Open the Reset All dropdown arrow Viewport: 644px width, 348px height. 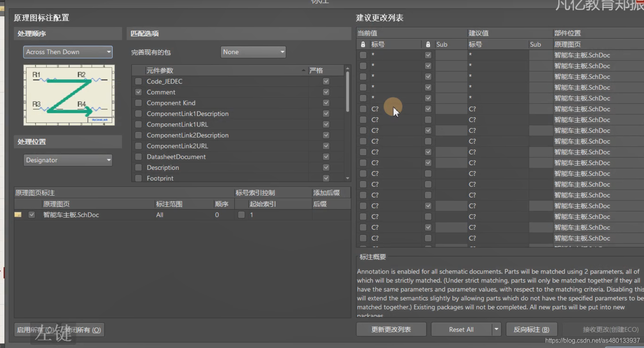point(496,329)
